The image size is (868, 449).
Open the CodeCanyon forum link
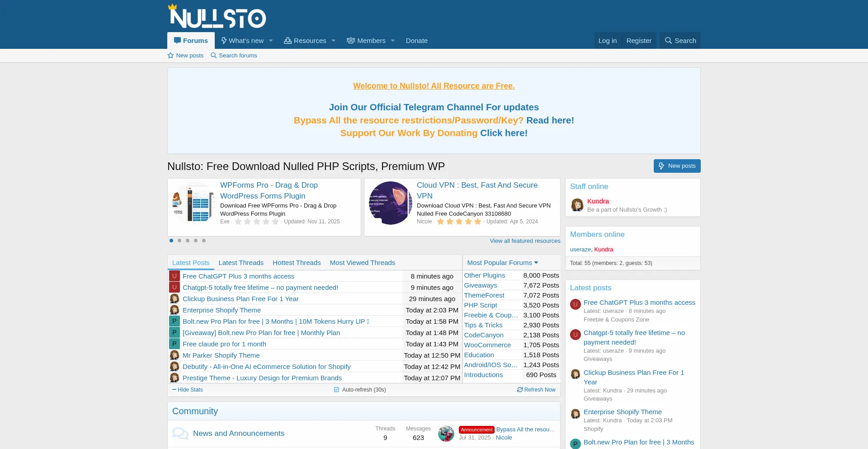[x=484, y=335]
